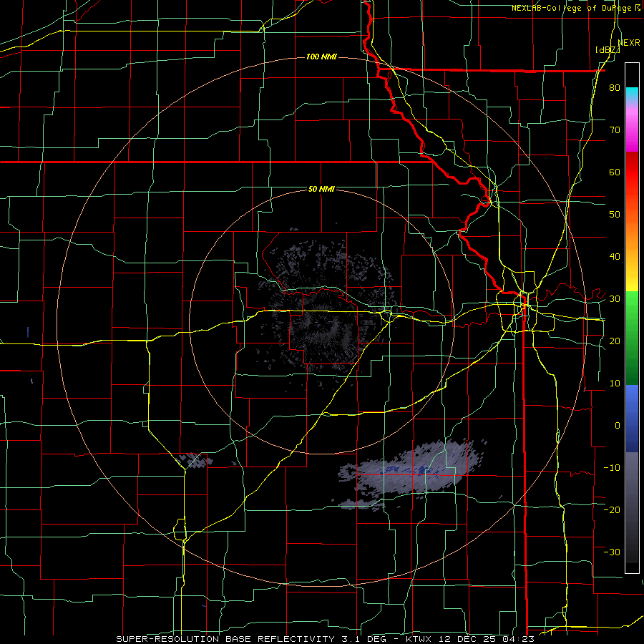Click the small gray echo southwest of the radar
This screenshot has height=644, width=644.
click(193, 460)
